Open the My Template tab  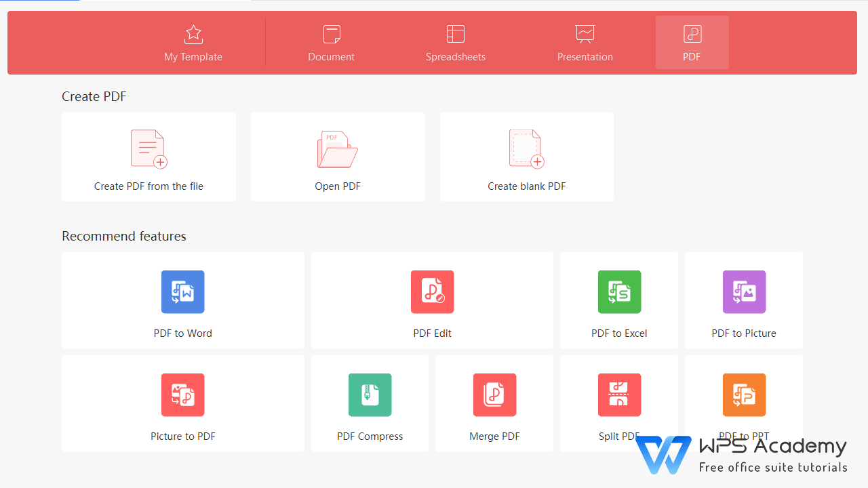tap(193, 42)
